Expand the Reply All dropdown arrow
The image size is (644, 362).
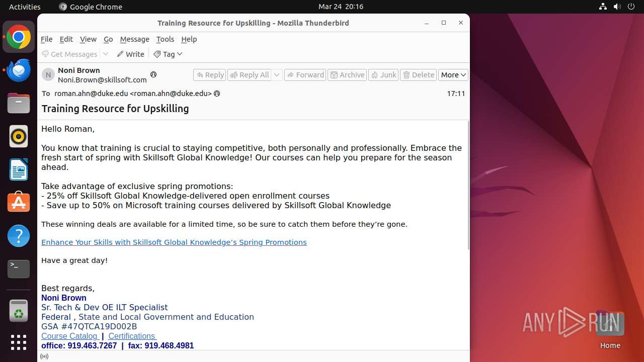277,75
